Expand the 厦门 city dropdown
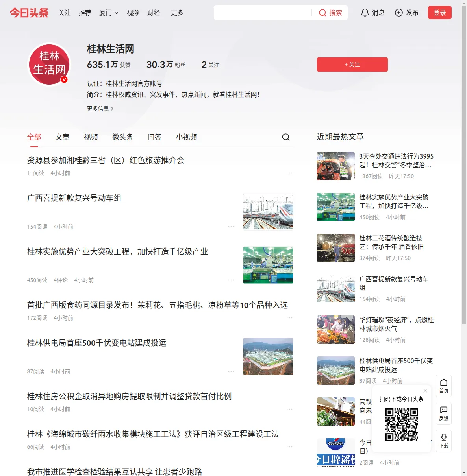Screen dimensions: 467x476 (109, 13)
